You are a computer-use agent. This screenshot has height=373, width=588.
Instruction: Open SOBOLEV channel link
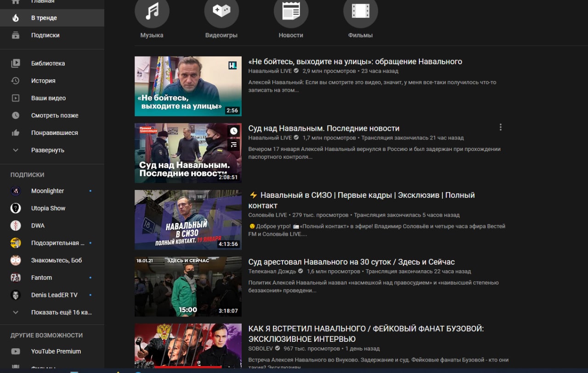260,349
